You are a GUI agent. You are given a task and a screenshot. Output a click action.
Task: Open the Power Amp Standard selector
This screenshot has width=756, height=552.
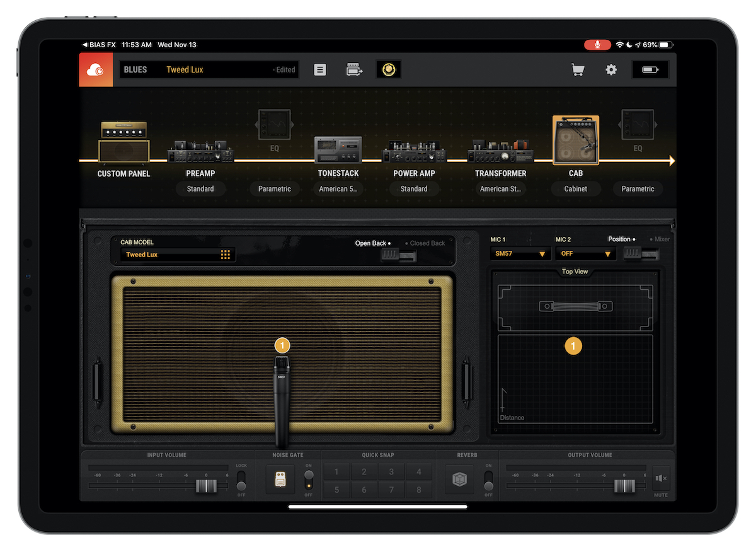tap(414, 189)
